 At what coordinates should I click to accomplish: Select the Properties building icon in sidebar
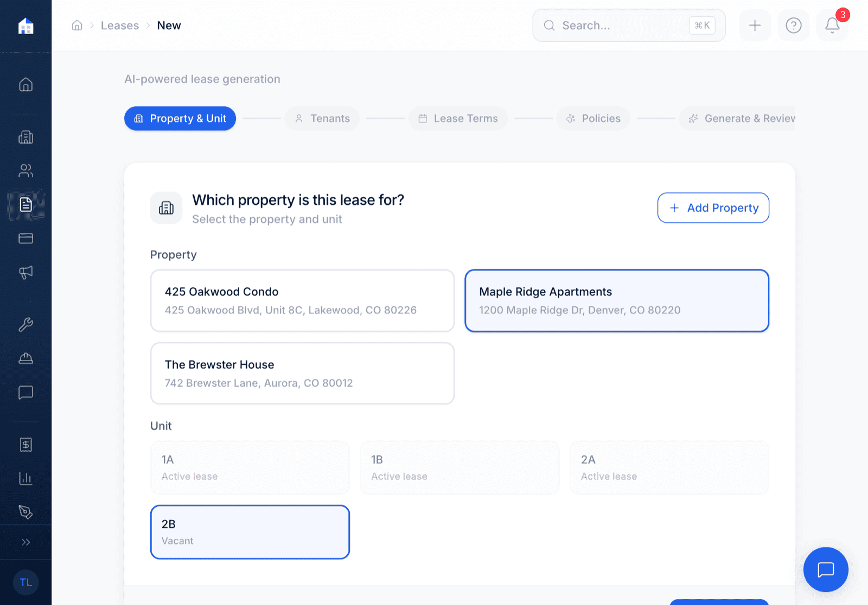point(25,137)
